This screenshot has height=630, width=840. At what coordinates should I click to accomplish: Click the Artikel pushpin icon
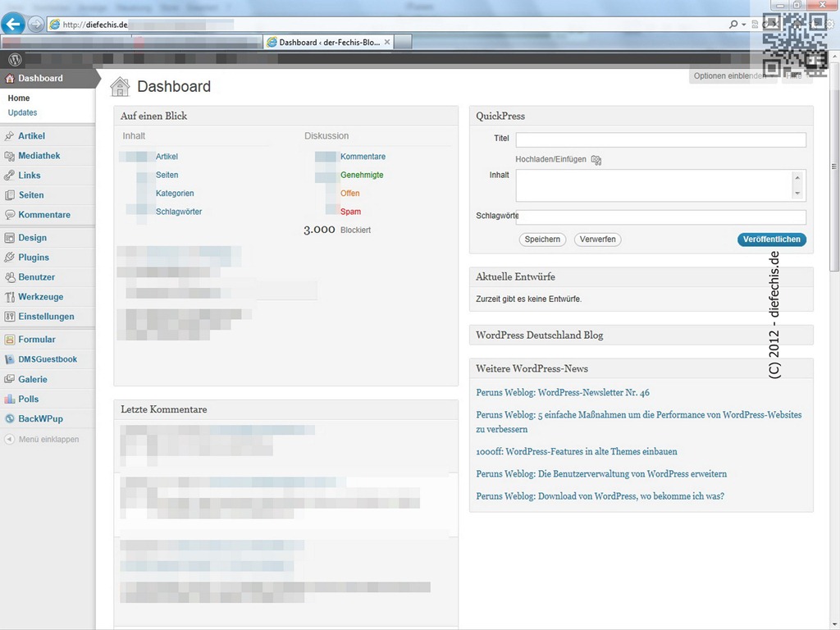[9, 136]
